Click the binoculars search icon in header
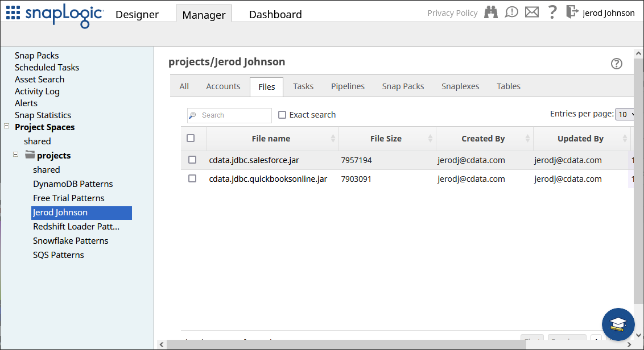 [491, 13]
